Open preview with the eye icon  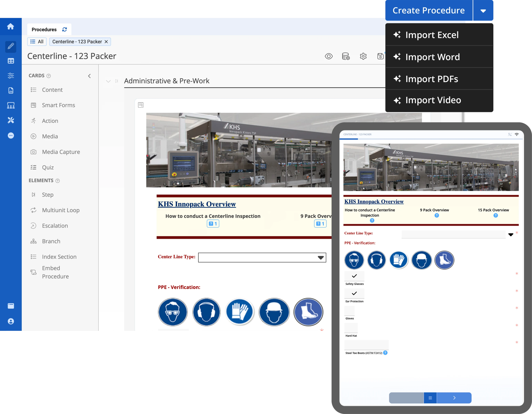point(329,56)
